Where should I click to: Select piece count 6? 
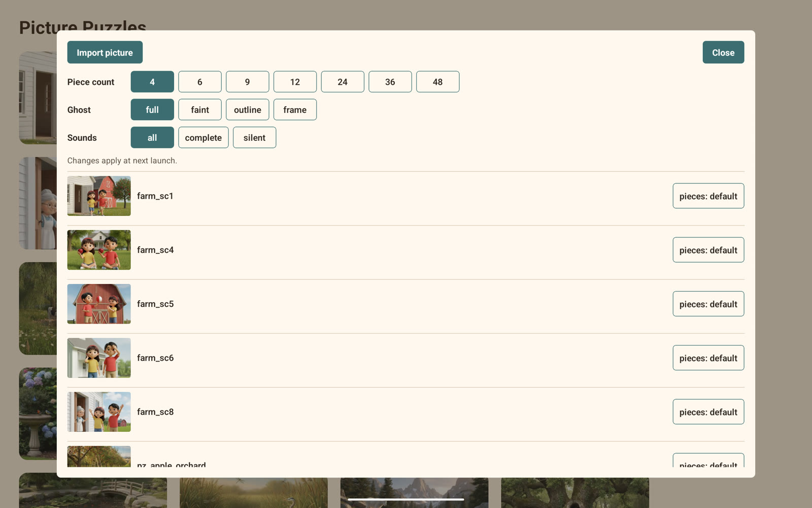200,82
